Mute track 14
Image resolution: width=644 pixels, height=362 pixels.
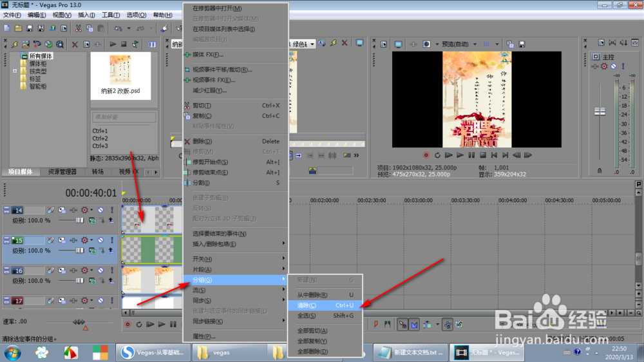tap(100, 210)
